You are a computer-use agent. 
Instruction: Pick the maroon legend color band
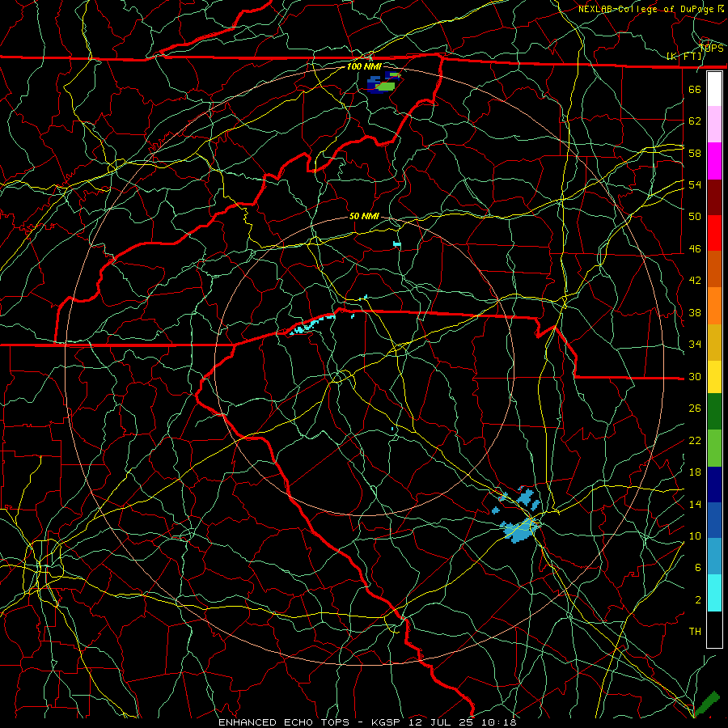coord(714,197)
